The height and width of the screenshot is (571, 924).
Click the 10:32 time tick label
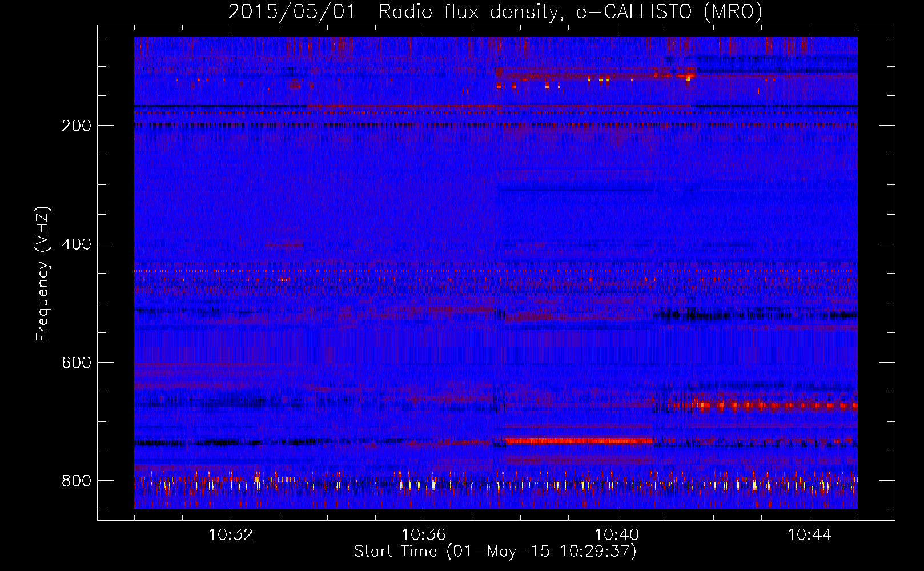tap(231, 535)
